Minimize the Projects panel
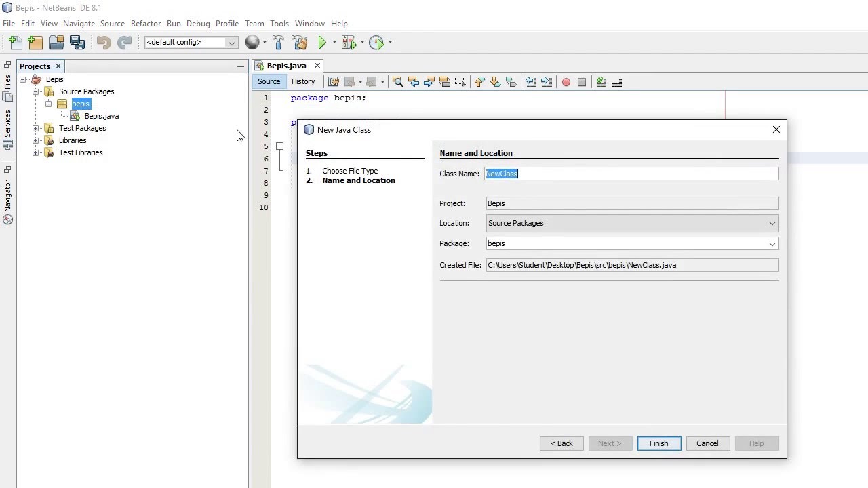868x488 pixels. tap(240, 66)
